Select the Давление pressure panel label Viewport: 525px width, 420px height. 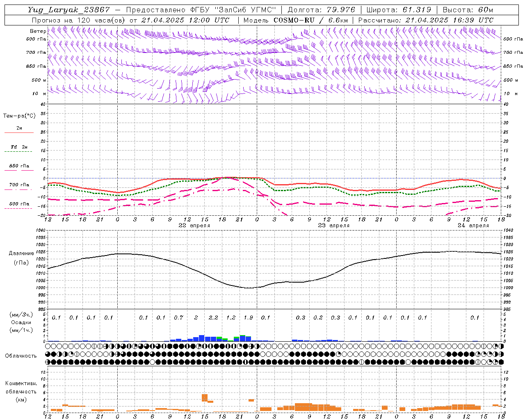pos(21,253)
